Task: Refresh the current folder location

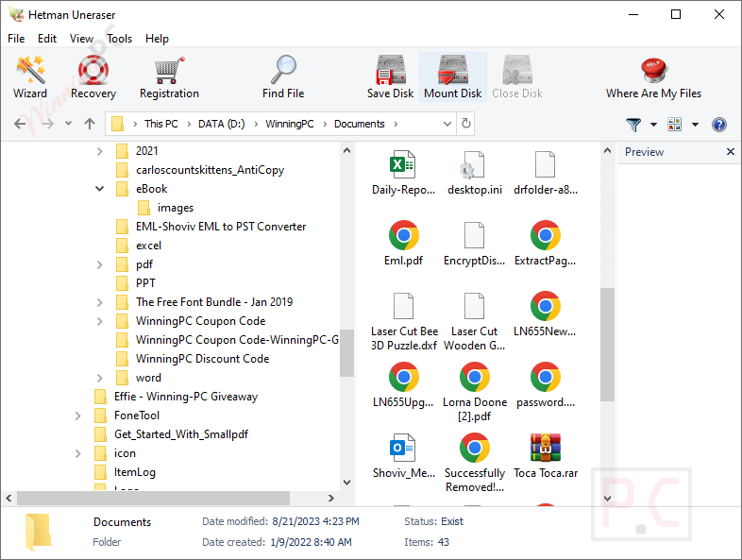Action: click(466, 124)
